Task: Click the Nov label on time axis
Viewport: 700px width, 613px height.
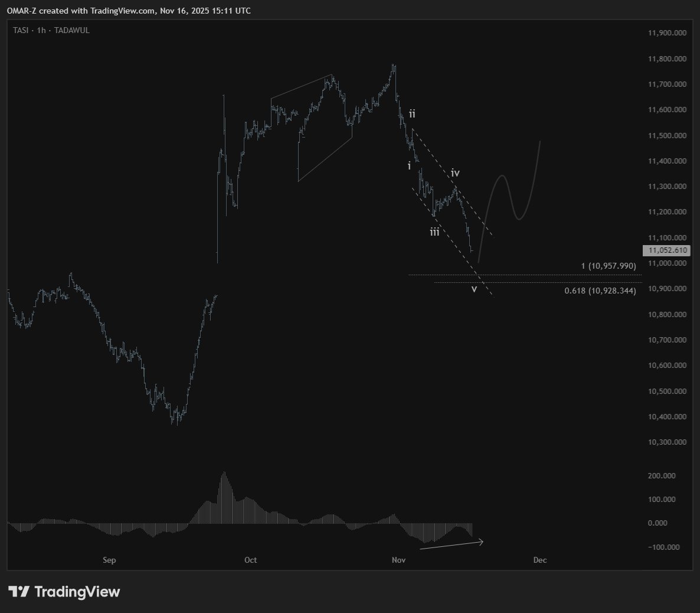Action: 398,560
